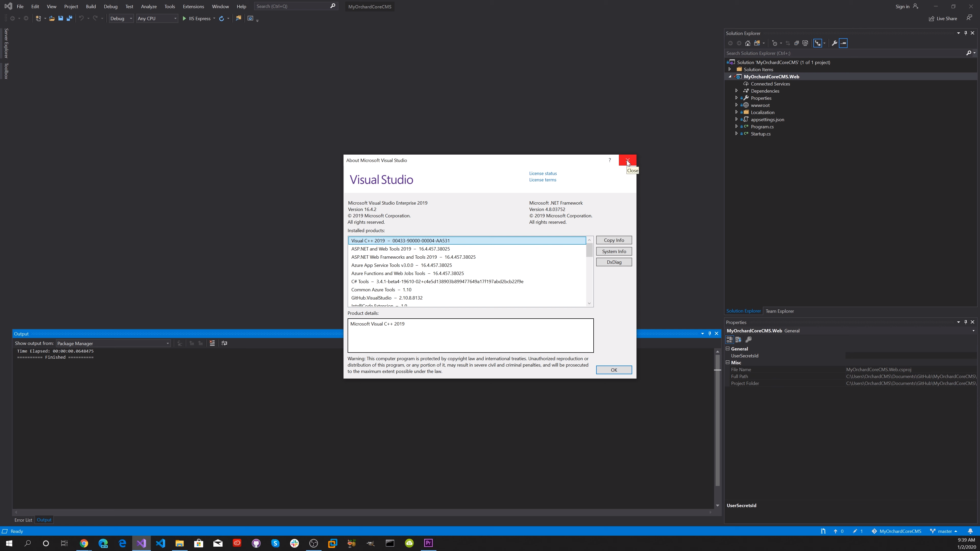Click Property Pages wrench in Properties panel
980x551 pixels.
point(748,340)
